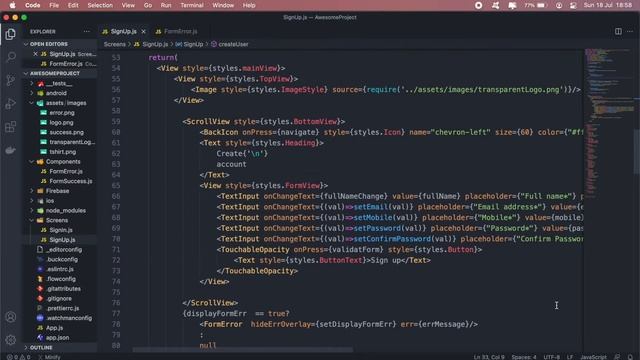Split the editor to the right
The height and width of the screenshot is (360, 640).
coord(618,31)
